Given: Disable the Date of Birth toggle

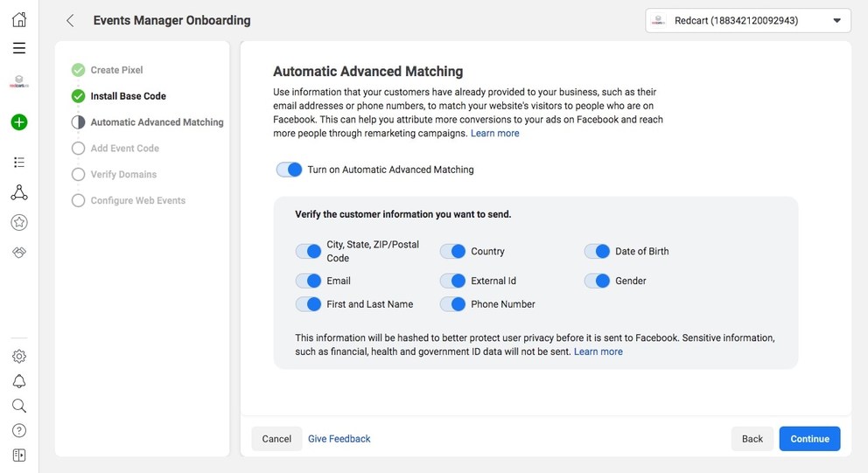Looking at the screenshot, I should [x=597, y=251].
